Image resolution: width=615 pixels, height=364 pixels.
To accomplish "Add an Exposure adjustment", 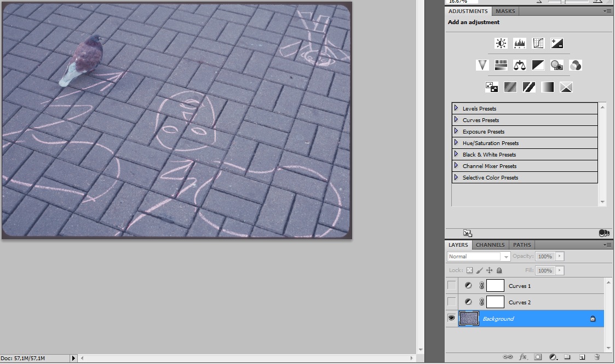I will (557, 43).
